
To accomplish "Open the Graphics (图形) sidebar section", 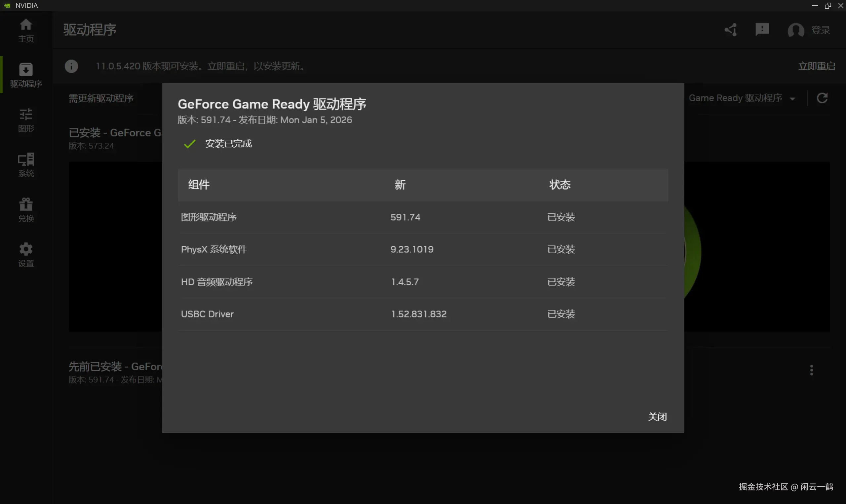I will coord(26,120).
